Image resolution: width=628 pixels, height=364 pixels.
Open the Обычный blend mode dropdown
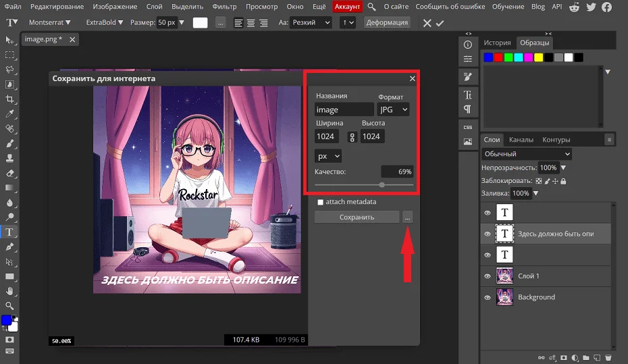[x=527, y=154]
